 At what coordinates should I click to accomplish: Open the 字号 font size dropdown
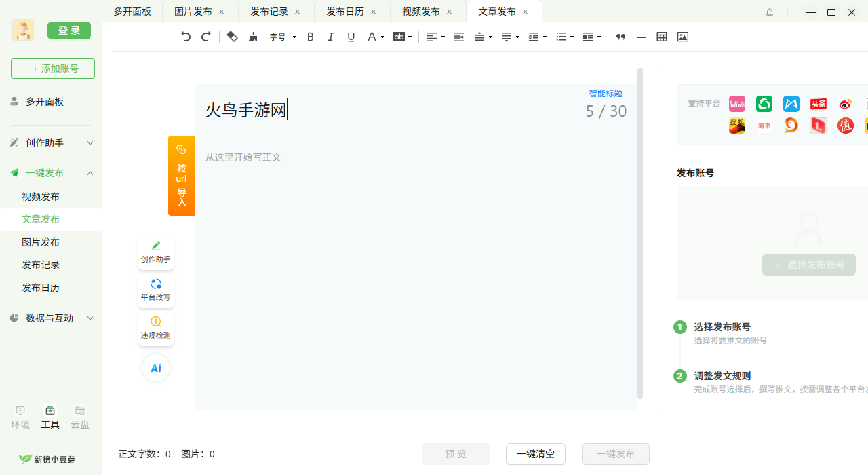click(x=283, y=37)
